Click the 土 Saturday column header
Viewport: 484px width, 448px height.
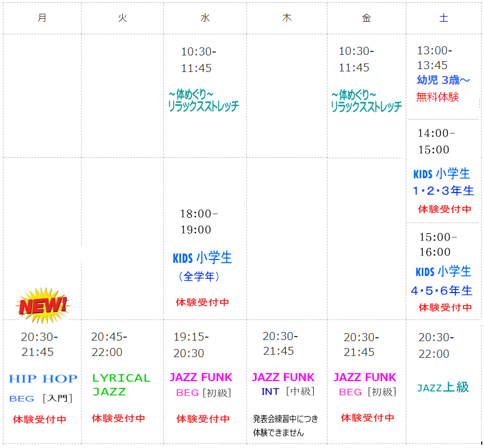(x=443, y=18)
